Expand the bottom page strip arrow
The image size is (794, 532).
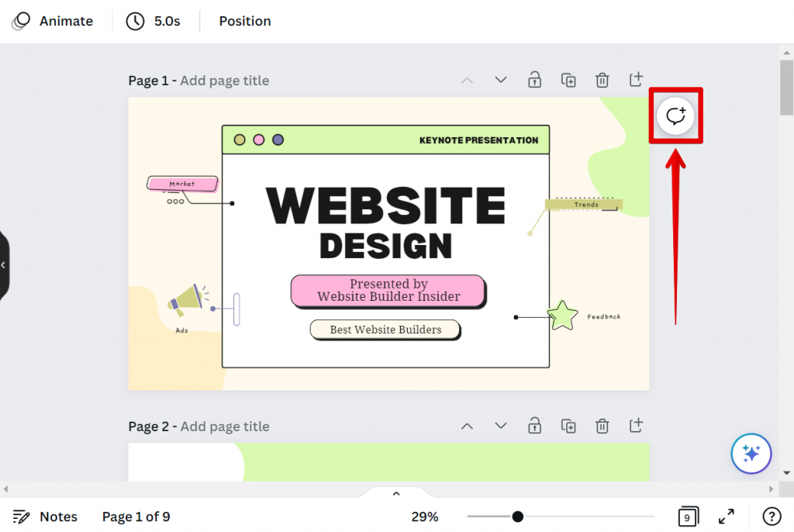click(396, 493)
